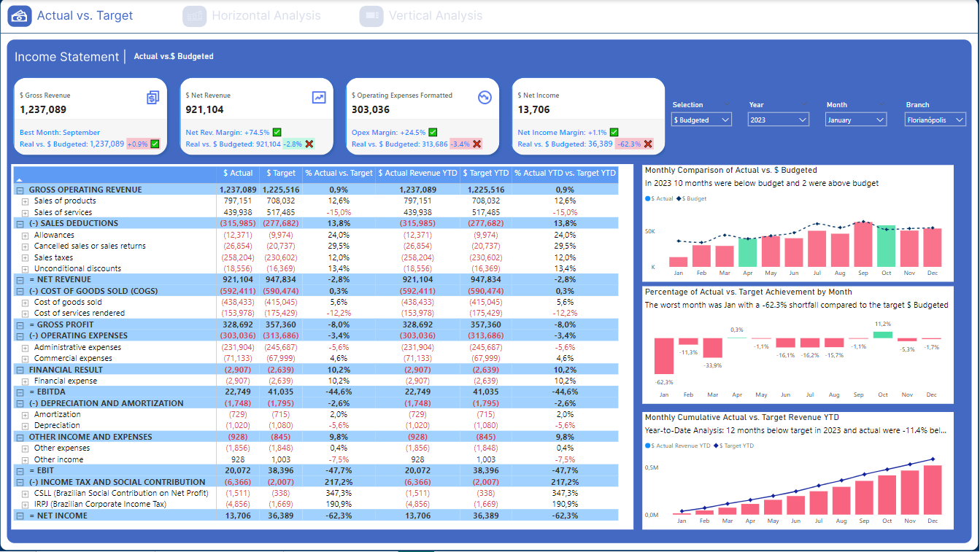Image resolution: width=980 pixels, height=552 pixels.
Task: Expand the Sales of services row
Action: 25,212
